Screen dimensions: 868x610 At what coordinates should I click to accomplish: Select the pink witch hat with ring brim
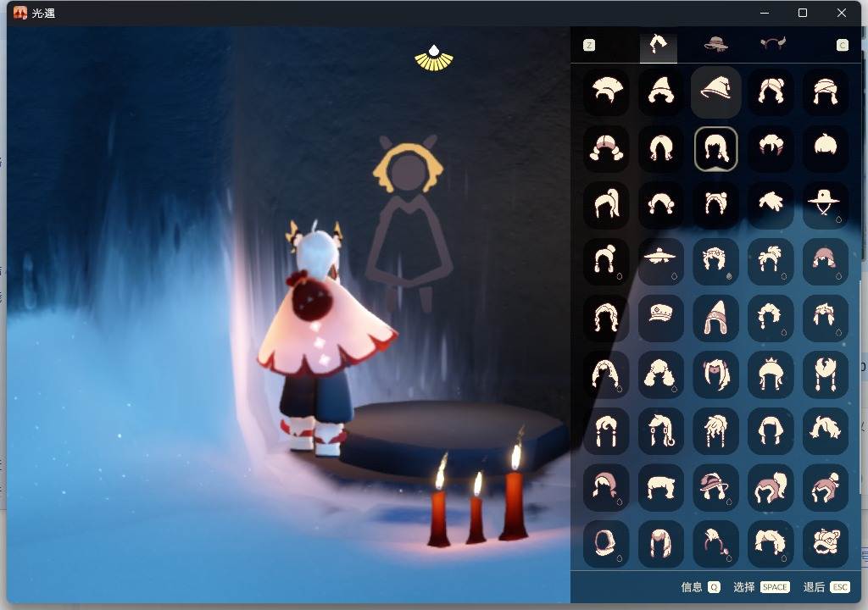(x=715, y=487)
